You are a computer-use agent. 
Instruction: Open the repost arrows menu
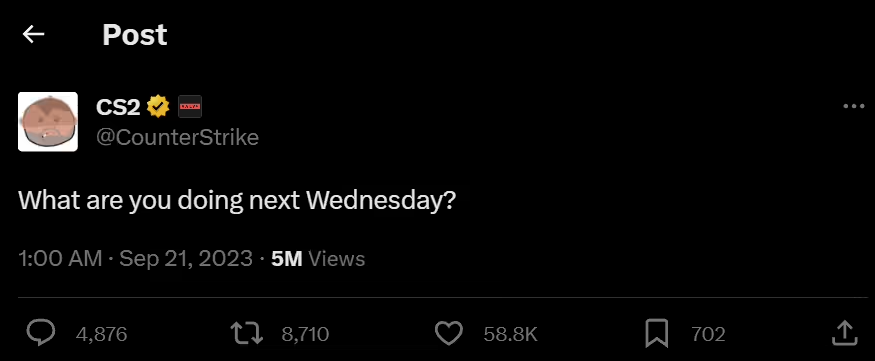coord(247,334)
